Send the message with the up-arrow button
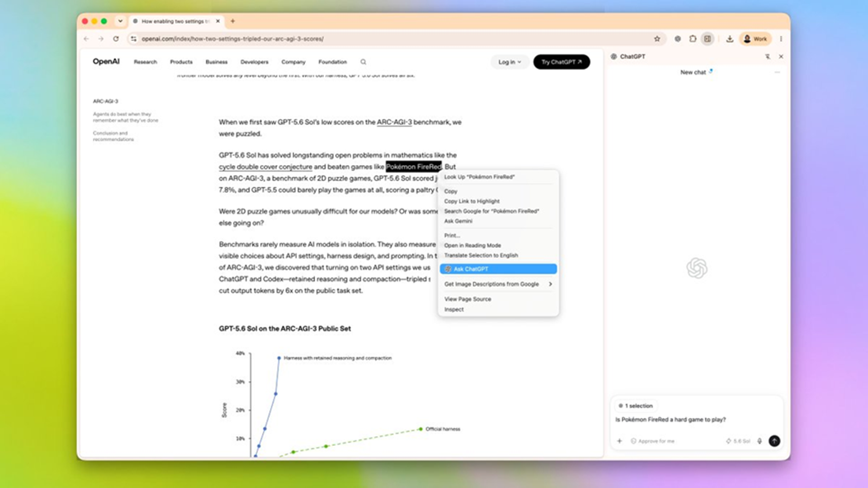The height and width of the screenshot is (488, 868). coord(774,441)
